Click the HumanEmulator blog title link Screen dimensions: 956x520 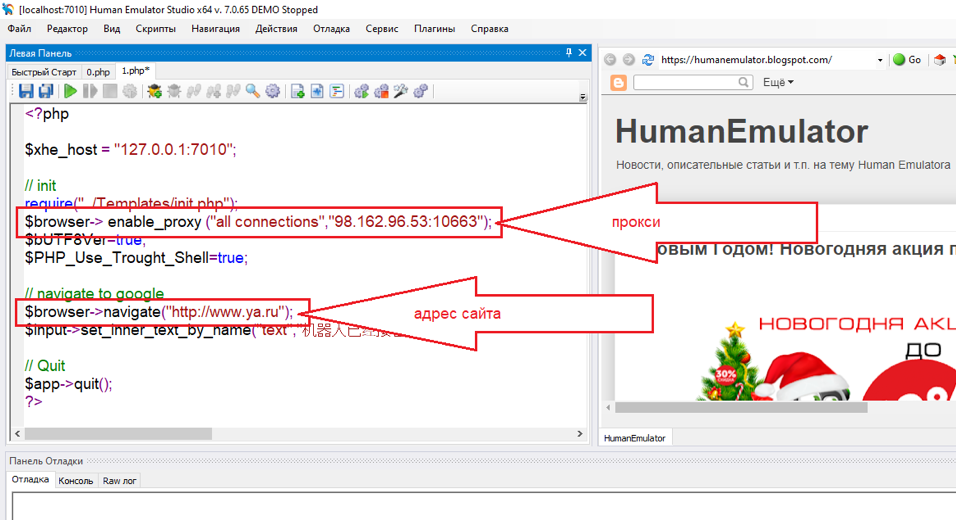[741, 131]
